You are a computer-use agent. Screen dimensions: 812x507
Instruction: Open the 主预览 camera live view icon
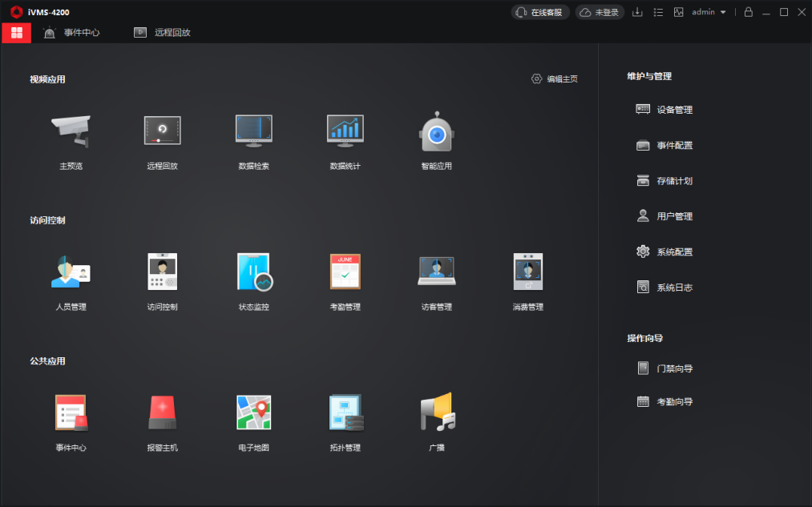click(71, 132)
